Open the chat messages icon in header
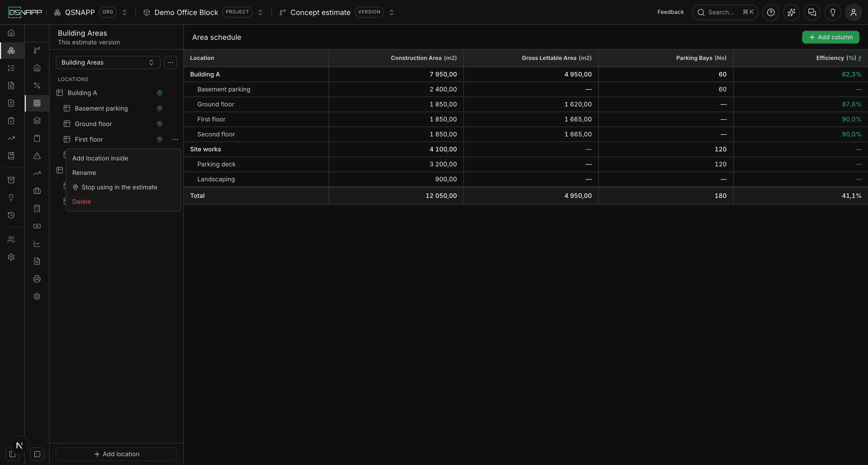Viewport: 868px width, 465px height. point(812,12)
